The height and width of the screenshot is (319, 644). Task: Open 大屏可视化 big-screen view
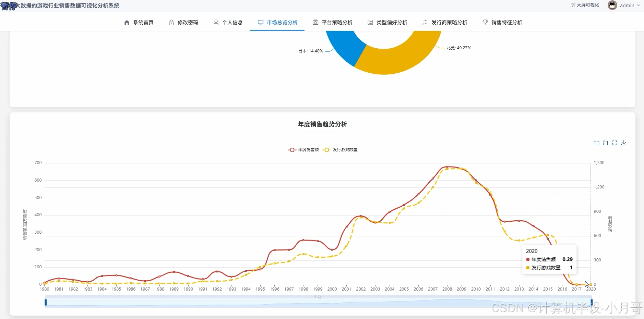(x=585, y=5)
